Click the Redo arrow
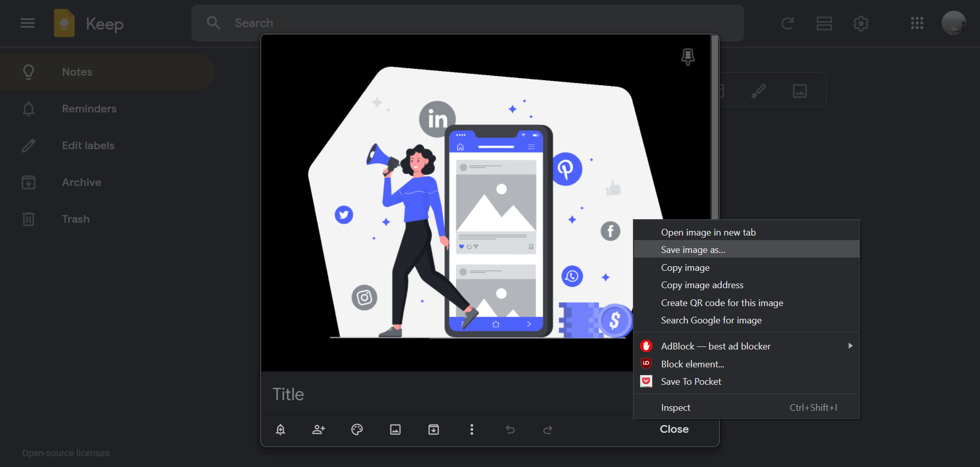This screenshot has height=467, width=980. (548, 430)
